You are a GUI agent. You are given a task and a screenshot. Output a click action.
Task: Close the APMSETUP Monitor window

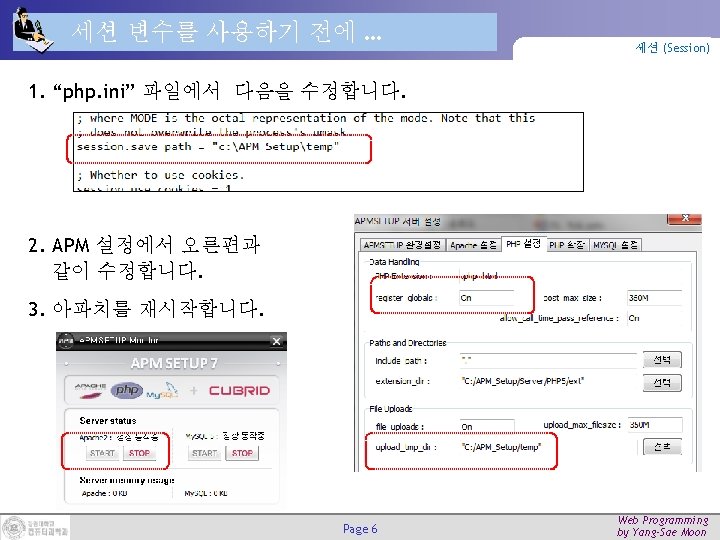pos(276,341)
